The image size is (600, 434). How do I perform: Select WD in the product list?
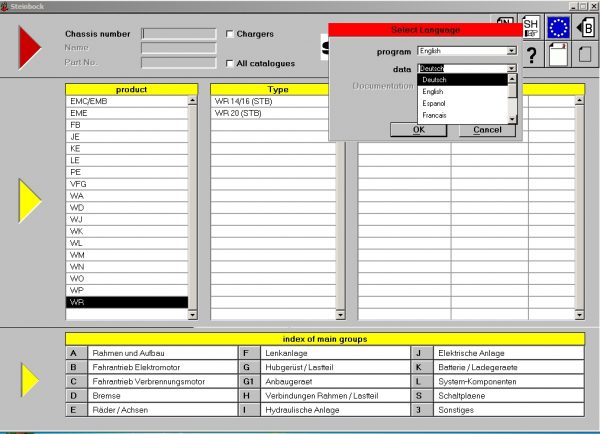pyautogui.click(x=127, y=208)
